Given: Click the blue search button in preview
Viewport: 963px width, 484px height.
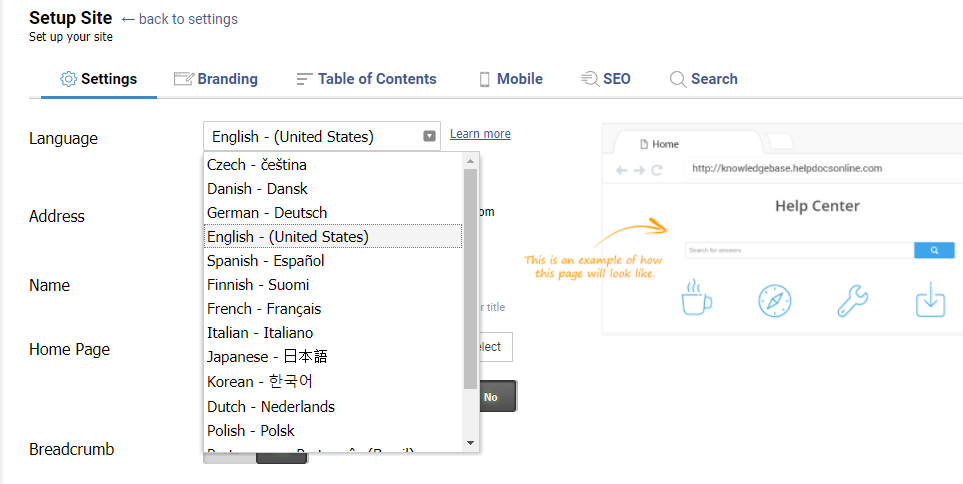Looking at the screenshot, I should pos(934,251).
